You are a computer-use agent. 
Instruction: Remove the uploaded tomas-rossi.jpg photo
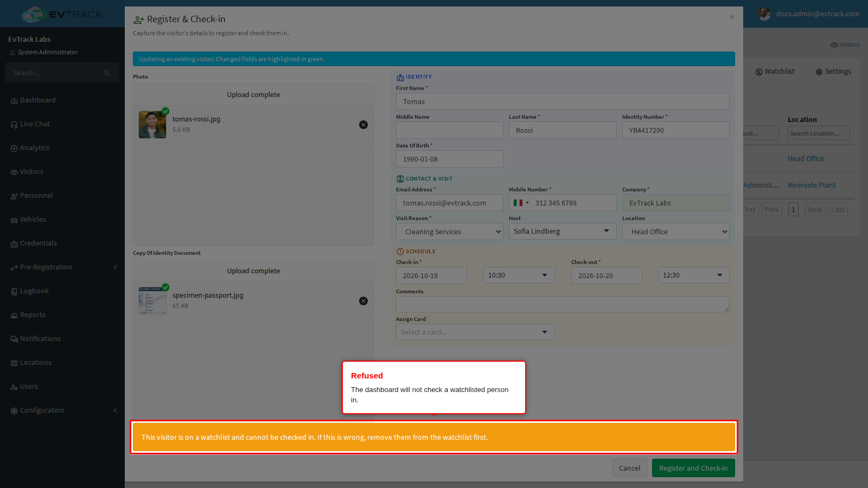pos(363,125)
